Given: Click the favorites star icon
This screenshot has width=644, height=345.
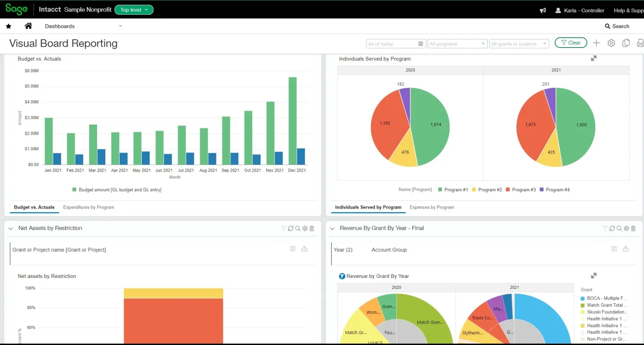Looking at the screenshot, I should click(x=8, y=26).
